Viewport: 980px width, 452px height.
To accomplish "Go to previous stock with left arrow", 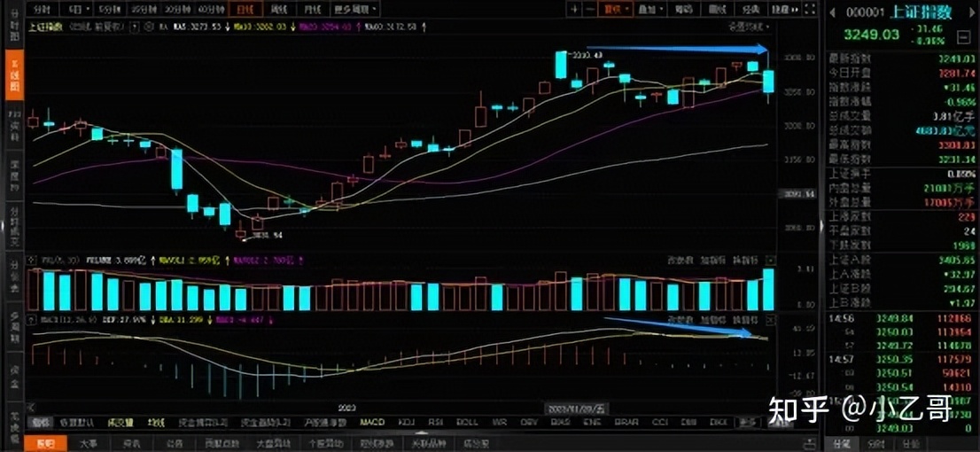I will [x=833, y=12].
